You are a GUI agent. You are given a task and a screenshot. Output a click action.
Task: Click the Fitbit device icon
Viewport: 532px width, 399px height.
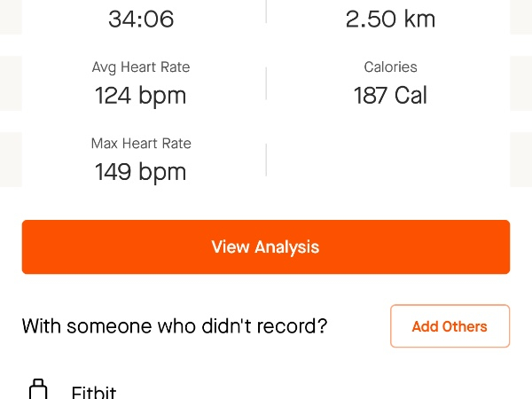[x=37, y=389]
